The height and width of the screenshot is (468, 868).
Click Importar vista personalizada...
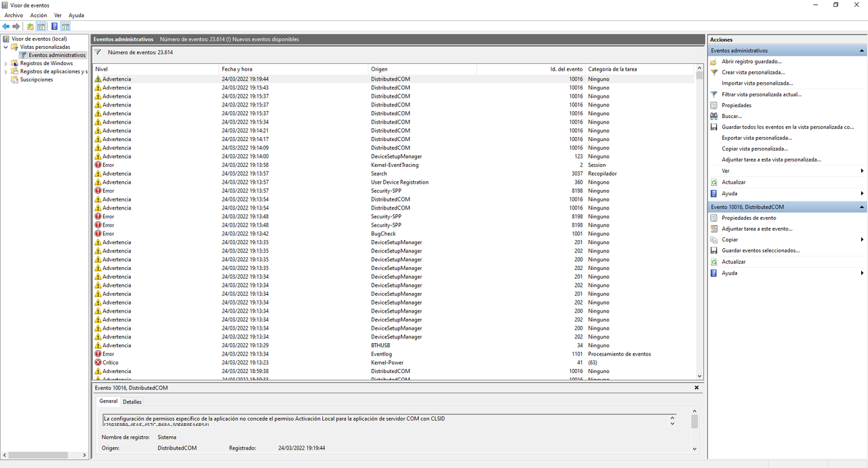[x=757, y=83]
